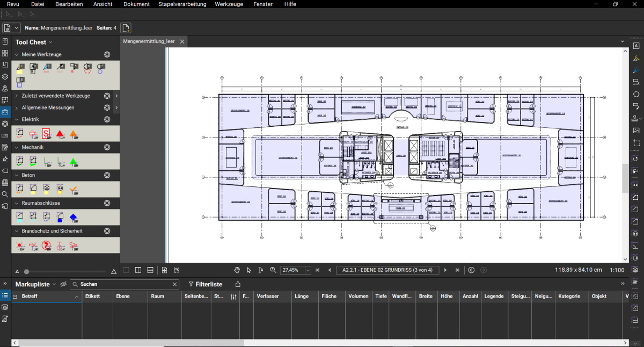Open the Stapelverarbeitung menu

(x=182, y=4)
